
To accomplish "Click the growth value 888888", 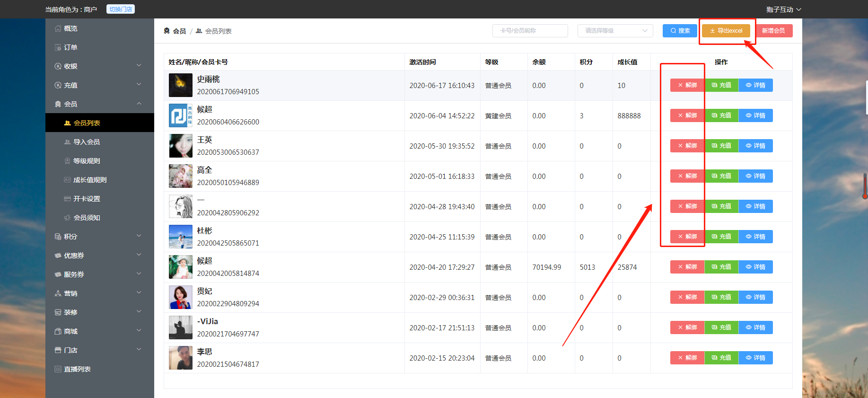I will tap(629, 116).
